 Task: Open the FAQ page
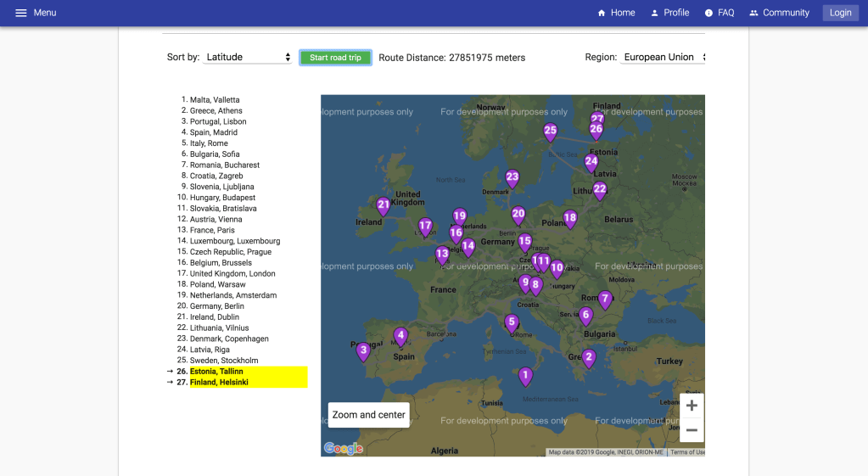pos(719,13)
